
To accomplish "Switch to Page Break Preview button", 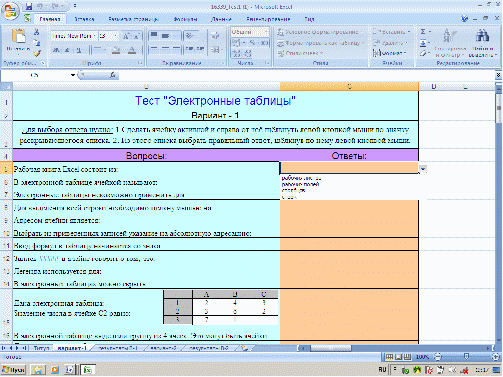I will click(x=407, y=357).
